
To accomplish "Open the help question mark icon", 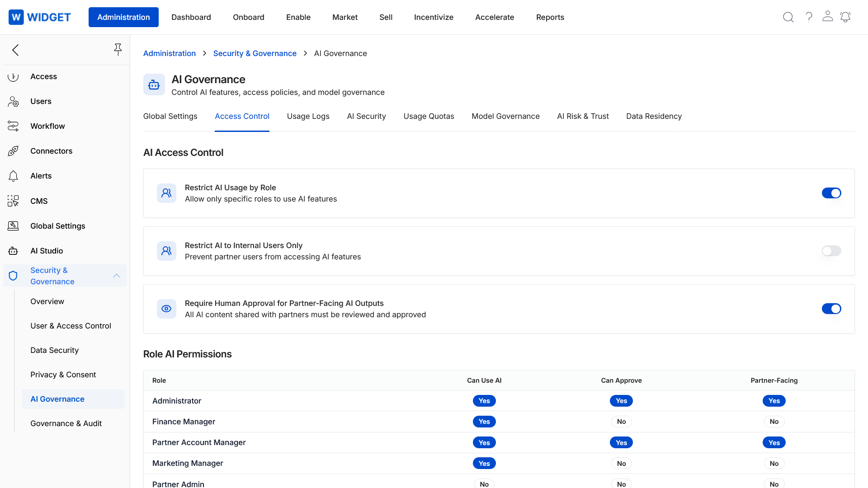I will (809, 17).
